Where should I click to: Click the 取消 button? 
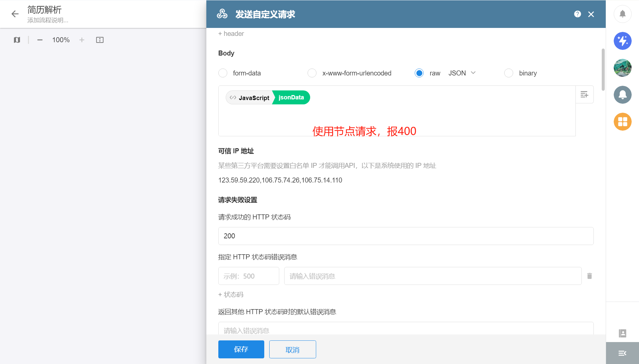click(x=292, y=349)
